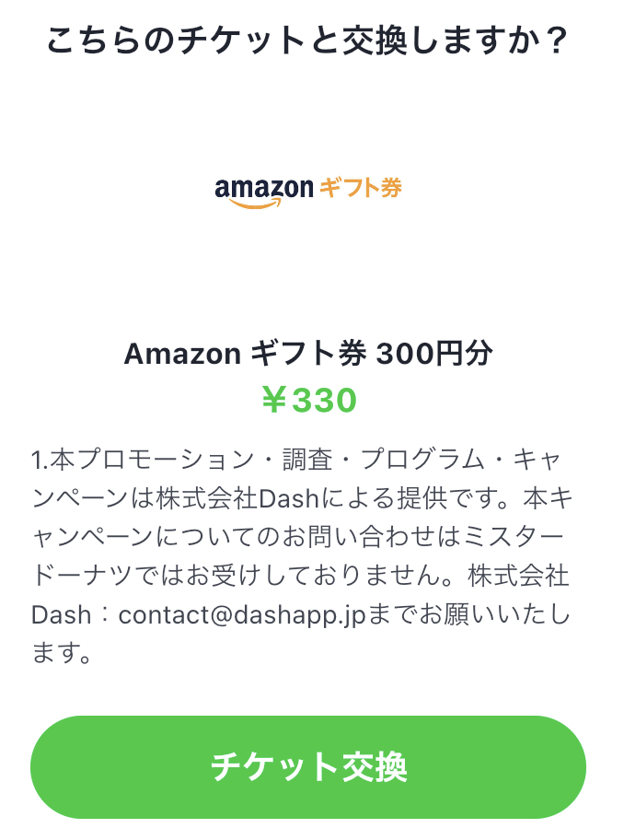The image size is (624, 840).
Task: Click the Amazon gift card logo
Action: [x=308, y=192]
